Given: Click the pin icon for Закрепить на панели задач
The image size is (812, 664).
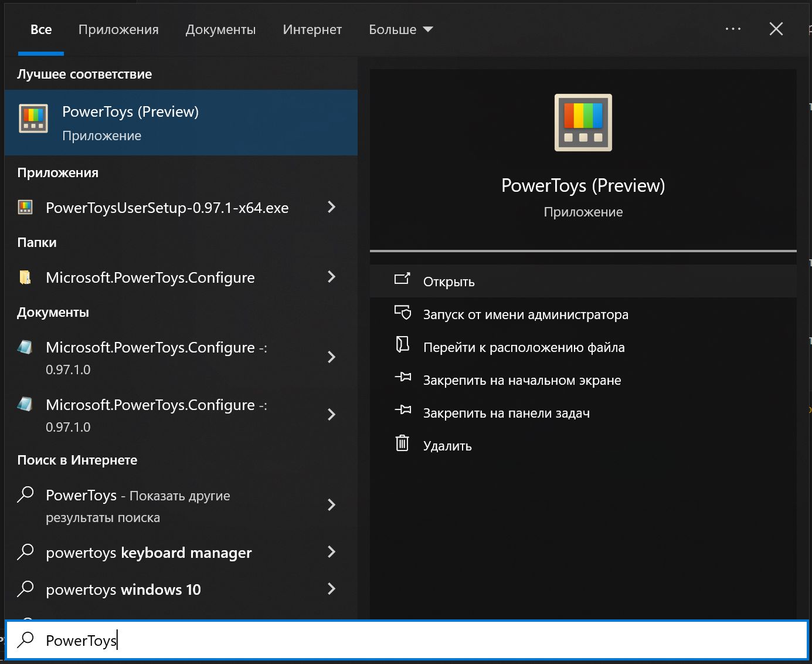Looking at the screenshot, I should (x=402, y=410).
